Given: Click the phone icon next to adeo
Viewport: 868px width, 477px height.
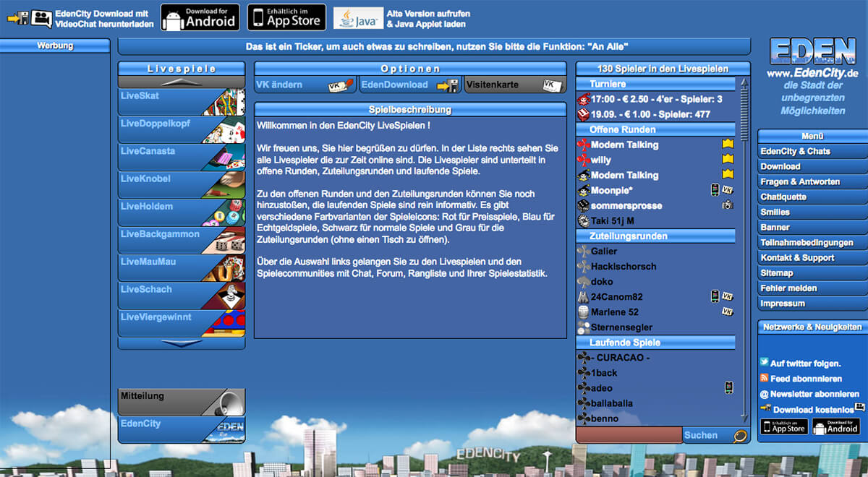Looking at the screenshot, I should 728,387.
